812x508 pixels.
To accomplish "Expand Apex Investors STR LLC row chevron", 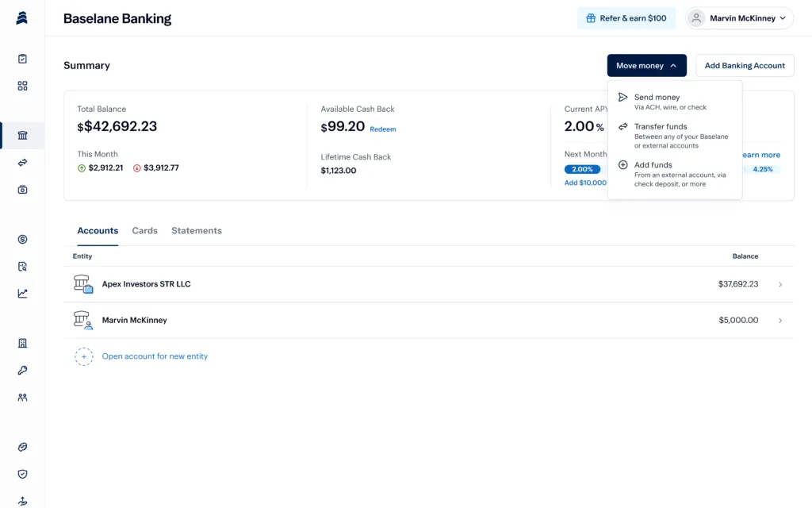I will click(x=780, y=285).
